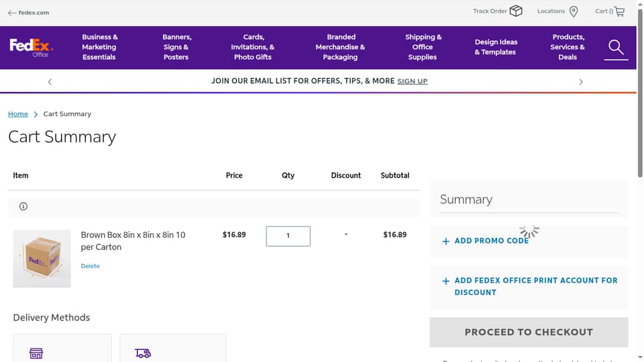This screenshot has width=644, height=362.
Task: Click the Track Order package icon
Action: coord(516,11)
